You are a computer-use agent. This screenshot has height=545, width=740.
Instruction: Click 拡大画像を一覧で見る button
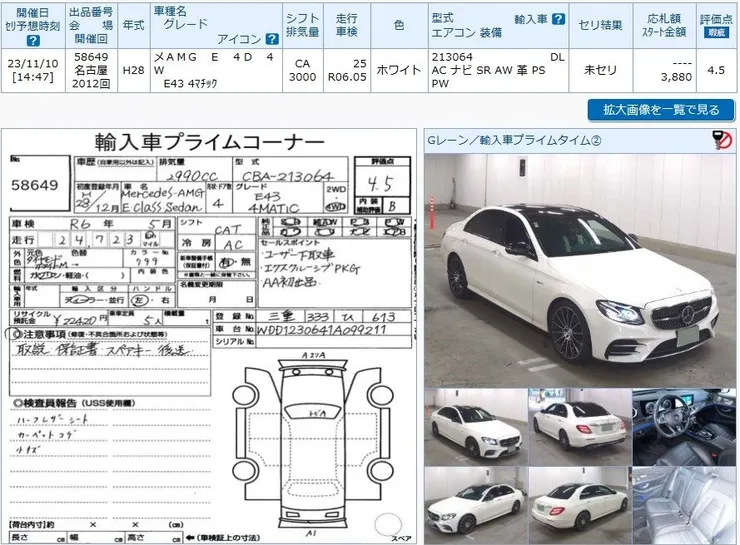(661, 110)
